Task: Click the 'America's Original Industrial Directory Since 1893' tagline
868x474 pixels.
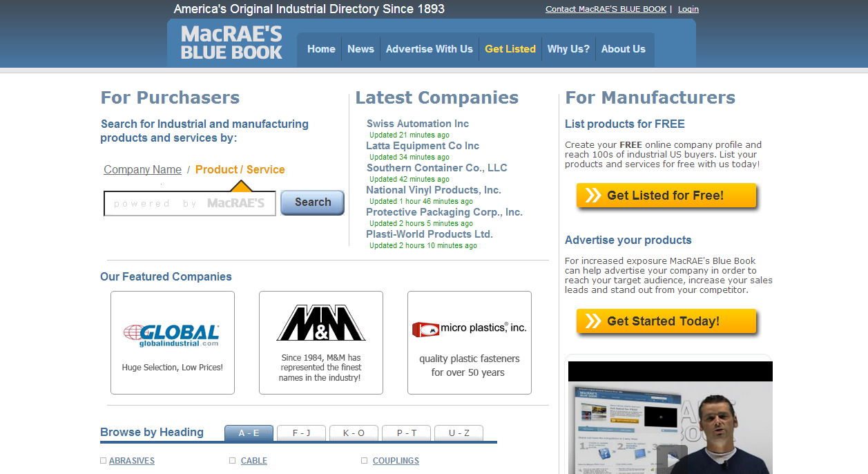Action: pyautogui.click(x=309, y=9)
